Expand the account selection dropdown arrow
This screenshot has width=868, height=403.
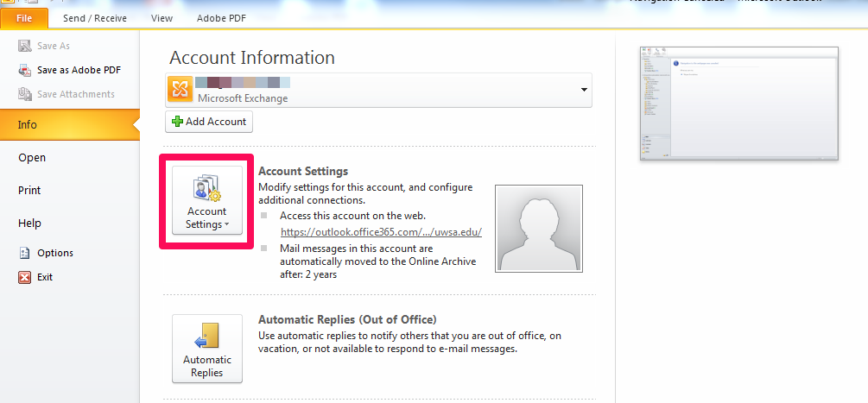coord(584,90)
